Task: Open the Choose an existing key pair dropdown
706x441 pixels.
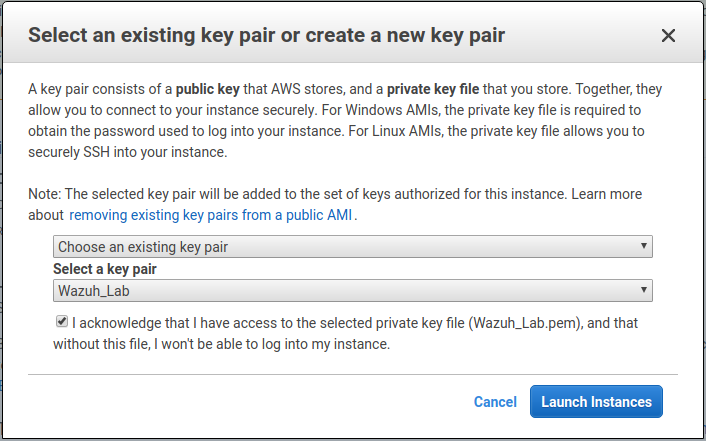Action: pyautogui.click(x=353, y=246)
